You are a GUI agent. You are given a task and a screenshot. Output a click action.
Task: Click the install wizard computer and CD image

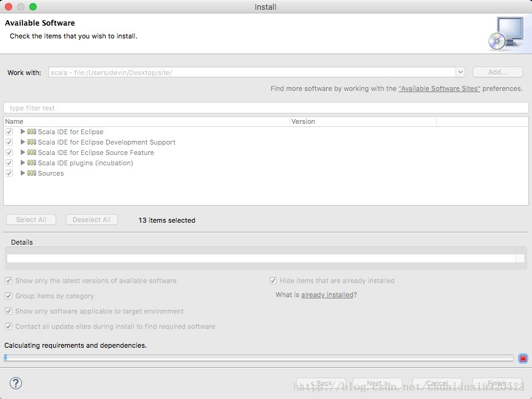(x=506, y=33)
